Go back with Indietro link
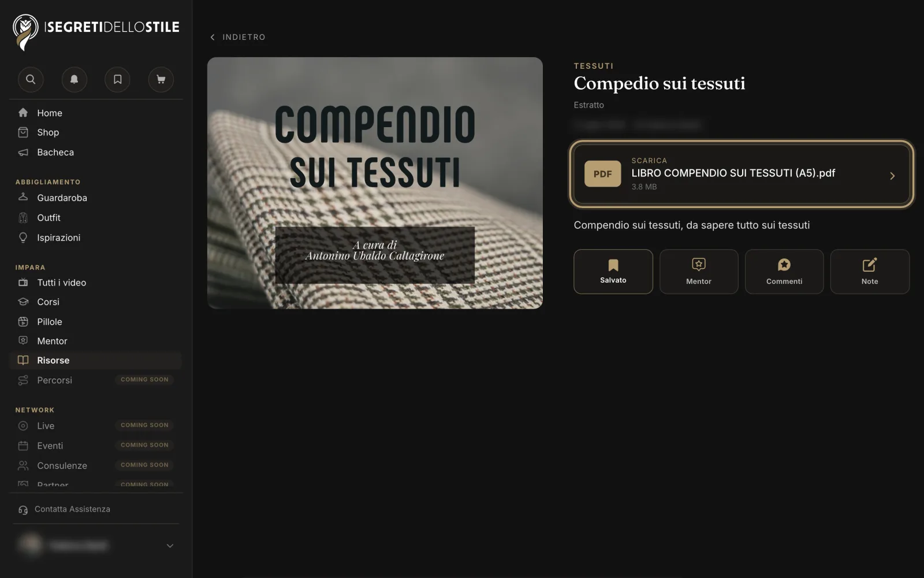 pyautogui.click(x=237, y=37)
